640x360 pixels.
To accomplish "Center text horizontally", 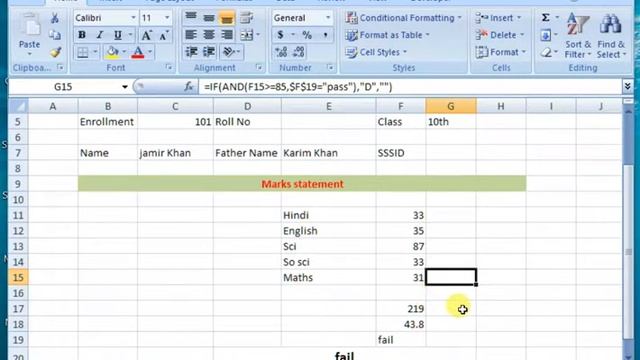I will point(209,35).
